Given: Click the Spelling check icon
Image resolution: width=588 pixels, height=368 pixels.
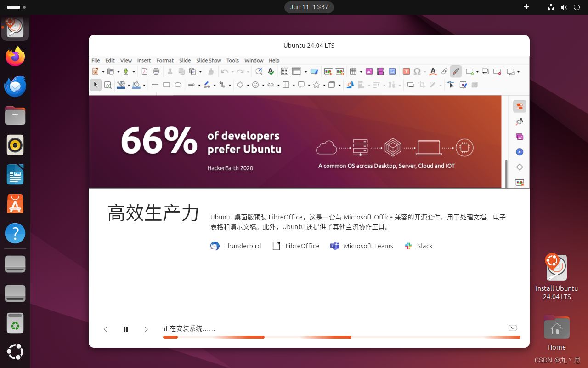Looking at the screenshot, I should pos(271,71).
